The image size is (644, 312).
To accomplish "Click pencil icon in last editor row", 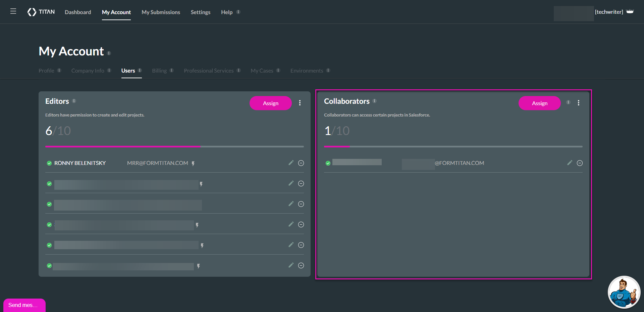I will [x=291, y=265].
